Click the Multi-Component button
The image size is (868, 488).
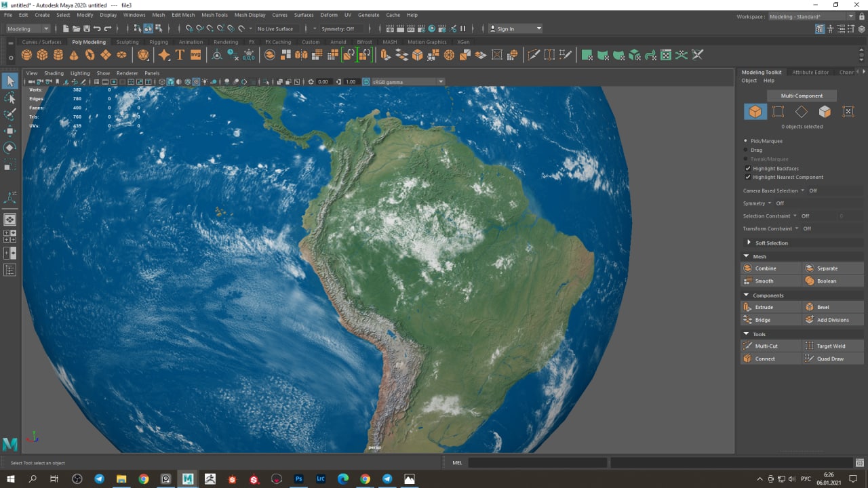802,96
